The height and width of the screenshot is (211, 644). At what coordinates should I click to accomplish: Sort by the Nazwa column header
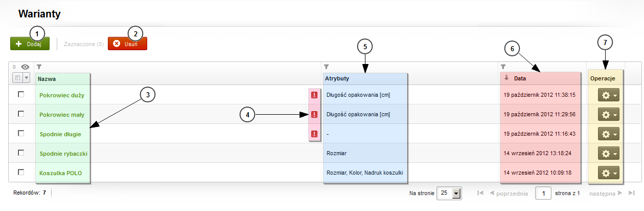(47, 79)
